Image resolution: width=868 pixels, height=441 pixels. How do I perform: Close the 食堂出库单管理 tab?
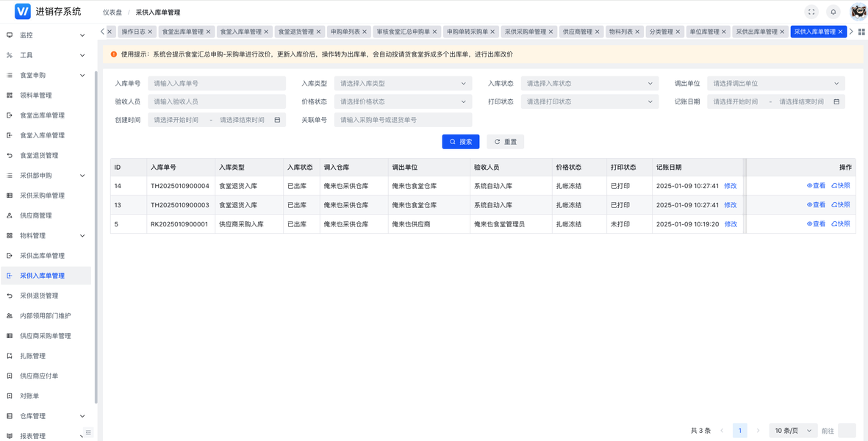(208, 32)
